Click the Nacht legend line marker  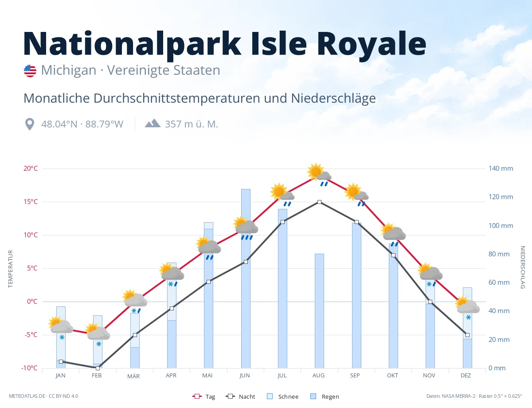(231, 396)
